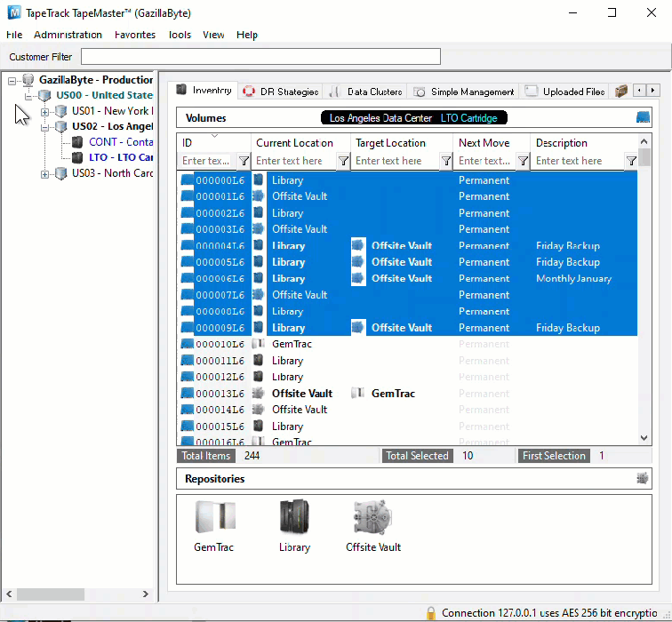672x622 pixels.
Task: Click the tape icon for volume 000010L6
Action: click(187, 344)
